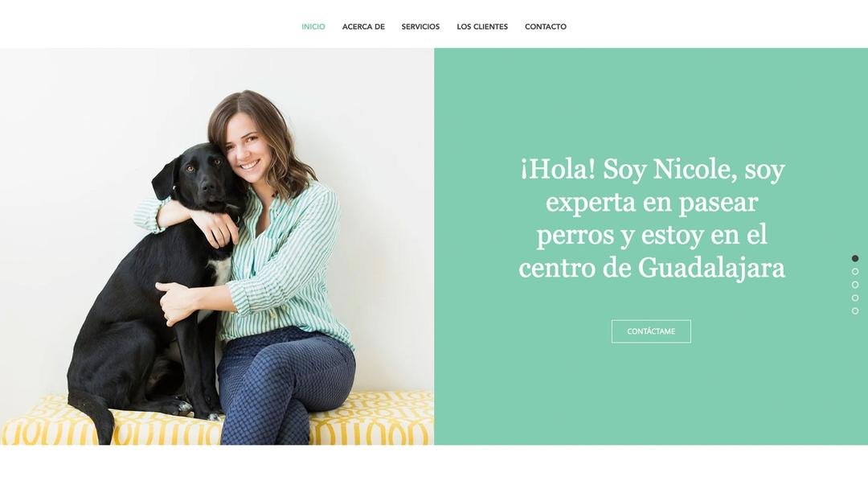Open the INICIO menu item
Image resolution: width=868 pixels, height=489 pixels.
click(x=313, y=27)
